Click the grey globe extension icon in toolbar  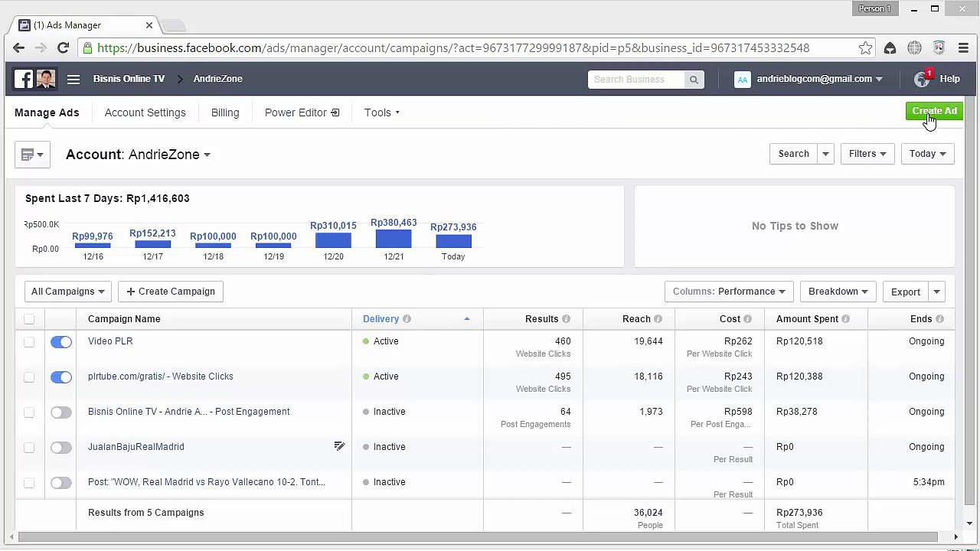pyautogui.click(x=914, y=48)
